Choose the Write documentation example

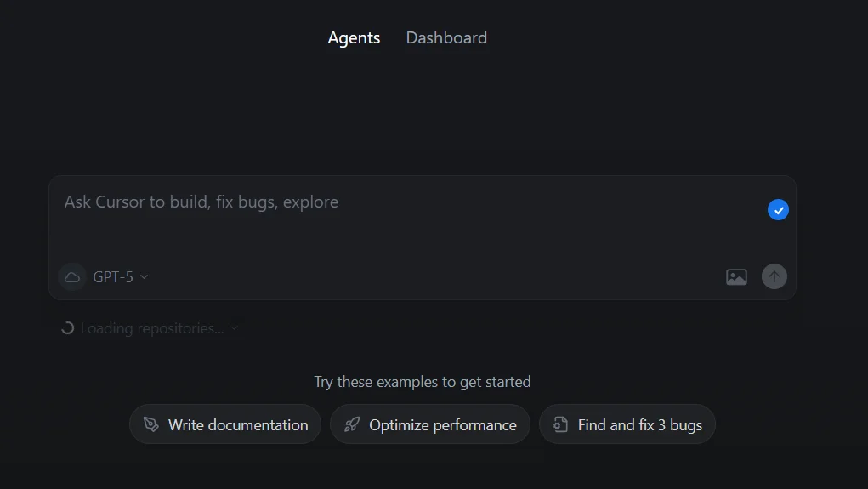225,424
